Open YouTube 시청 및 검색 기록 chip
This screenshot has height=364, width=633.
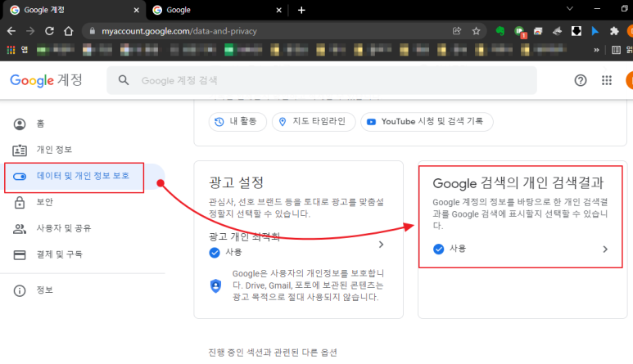[x=427, y=121]
